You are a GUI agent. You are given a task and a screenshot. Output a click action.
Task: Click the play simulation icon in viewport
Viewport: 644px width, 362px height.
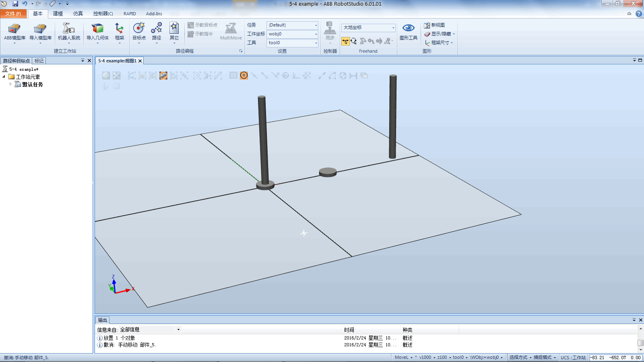tap(106, 86)
